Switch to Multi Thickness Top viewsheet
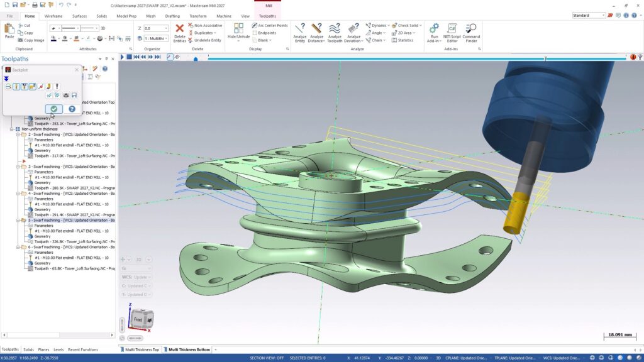The width and height of the screenshot is (644, 362). point(140,349)
